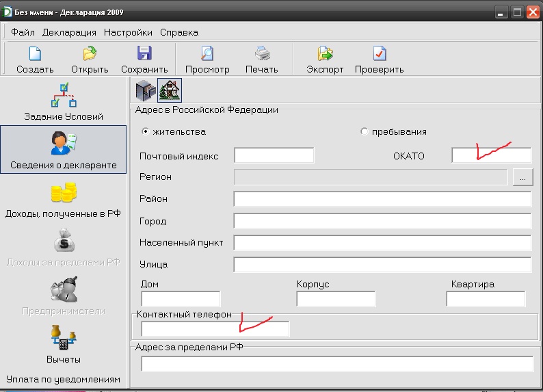Click the Почтовый индекс input field

point(274,155)
